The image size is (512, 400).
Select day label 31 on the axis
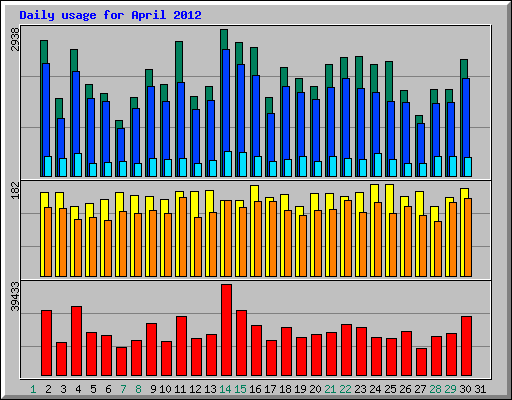[x=480, y=389]
